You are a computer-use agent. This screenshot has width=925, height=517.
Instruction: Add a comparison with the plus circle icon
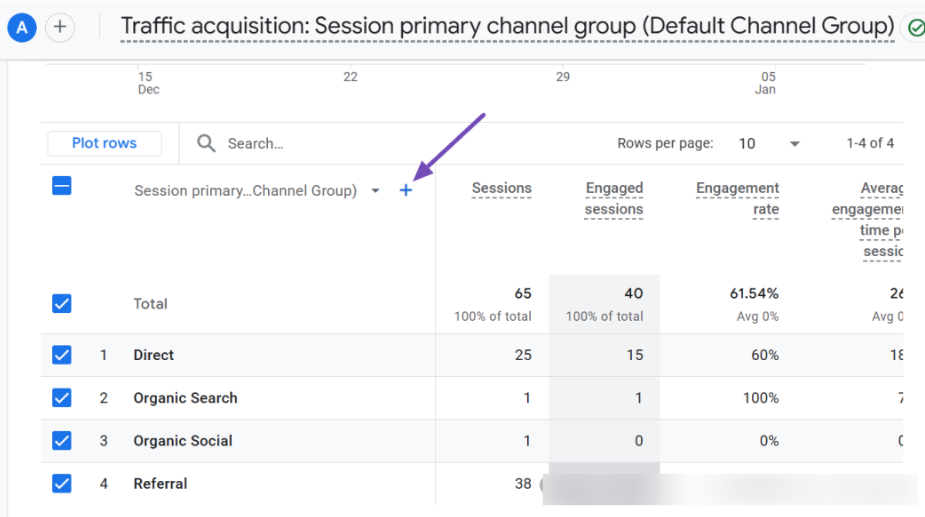pyautogui.click(x=60, y=27)
